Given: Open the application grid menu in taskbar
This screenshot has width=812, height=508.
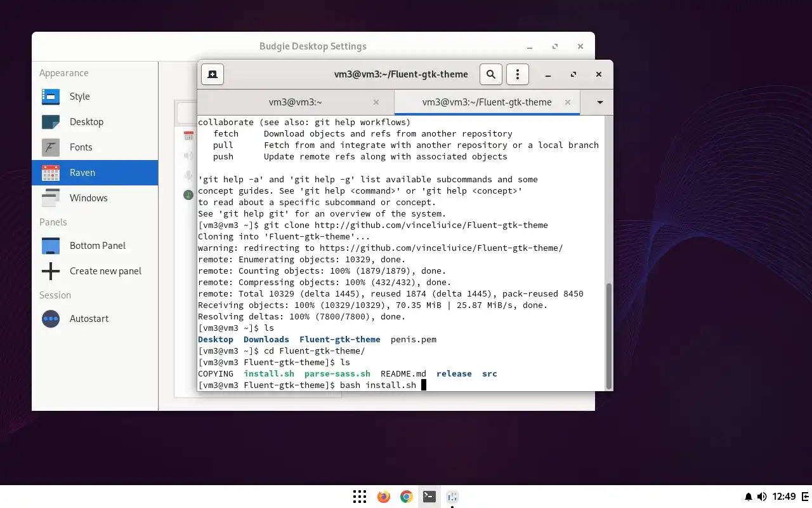Looking at the screenshot, I should (360, 497).
